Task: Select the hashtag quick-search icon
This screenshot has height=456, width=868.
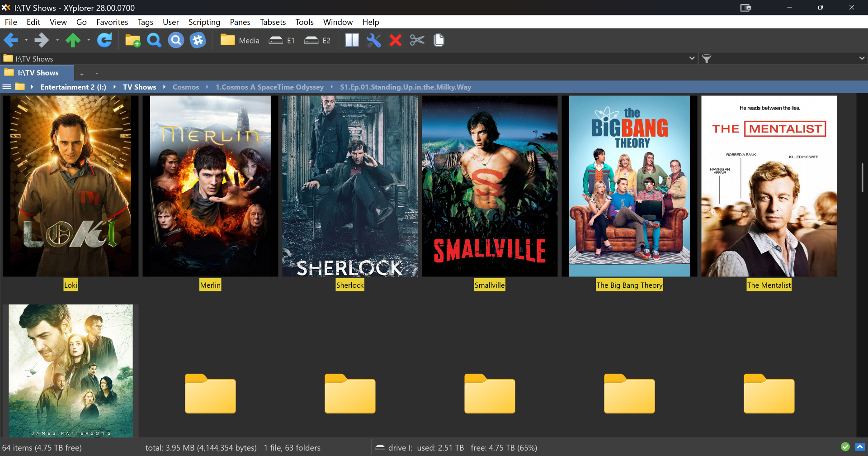Action: pos(198,40)
